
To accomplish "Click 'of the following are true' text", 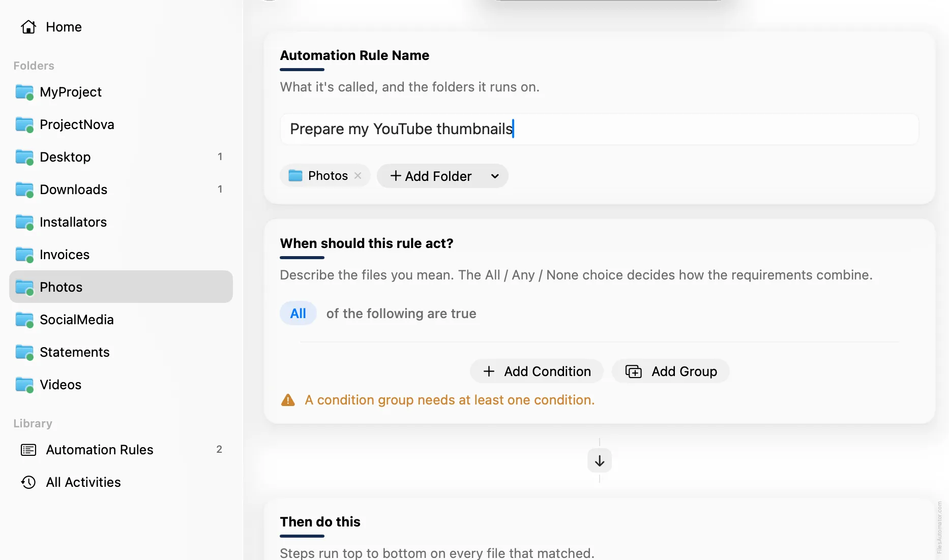I will (x=401, y=314).
